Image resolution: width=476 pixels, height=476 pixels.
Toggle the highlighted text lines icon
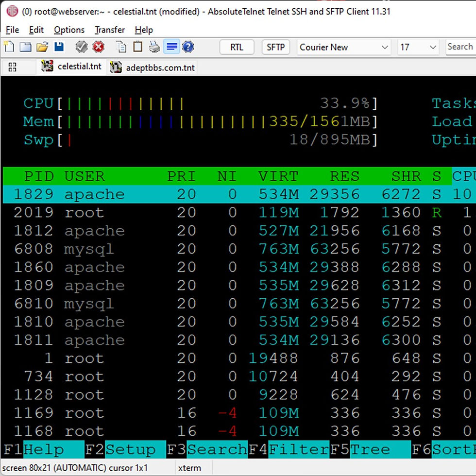tap(171, 47)
